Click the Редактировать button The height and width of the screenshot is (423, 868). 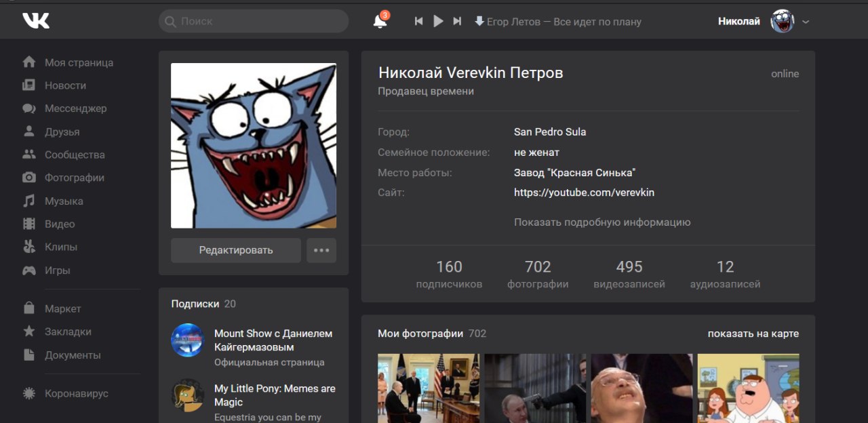point(236,250)
